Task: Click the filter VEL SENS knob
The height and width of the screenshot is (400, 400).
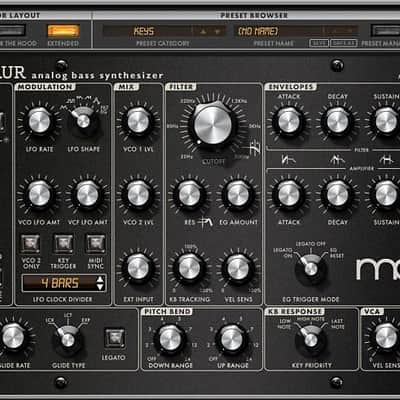Action: [238, 268]
